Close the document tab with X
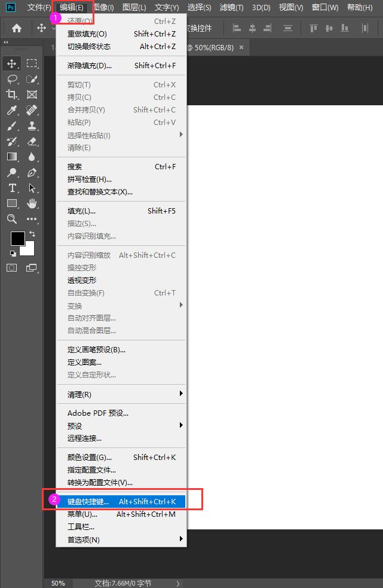Viewport: 383px width, 588px height. click(241, 47)
